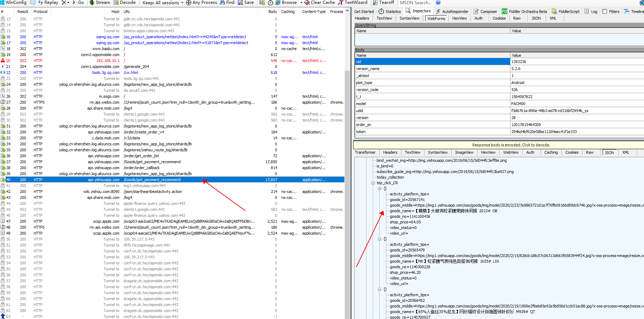Image resolution: width=644 pixels, height=319 pixels.
Task: Open the Timeline tab
Action: (634, 12)
